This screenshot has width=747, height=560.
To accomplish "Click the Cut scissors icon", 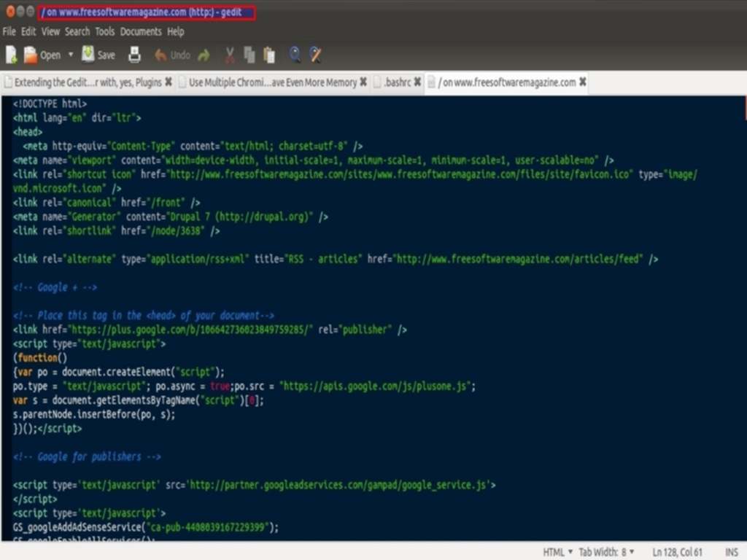I will [230, 55].
